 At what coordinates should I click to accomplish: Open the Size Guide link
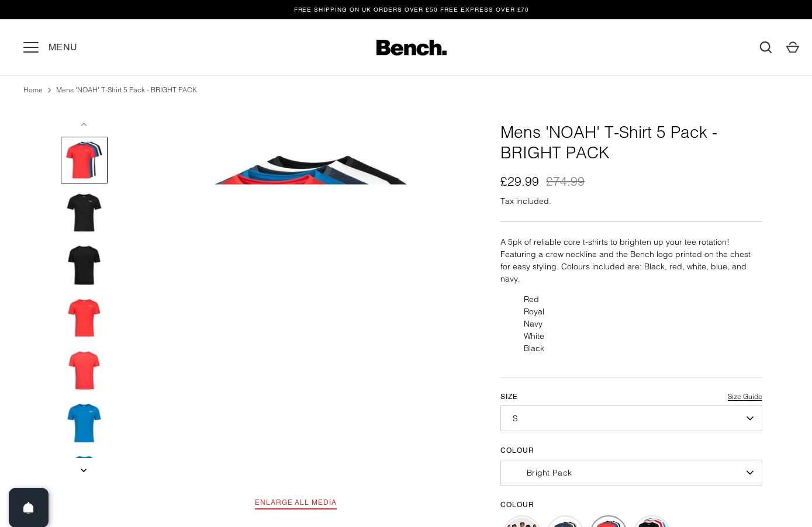click(745, 397)
